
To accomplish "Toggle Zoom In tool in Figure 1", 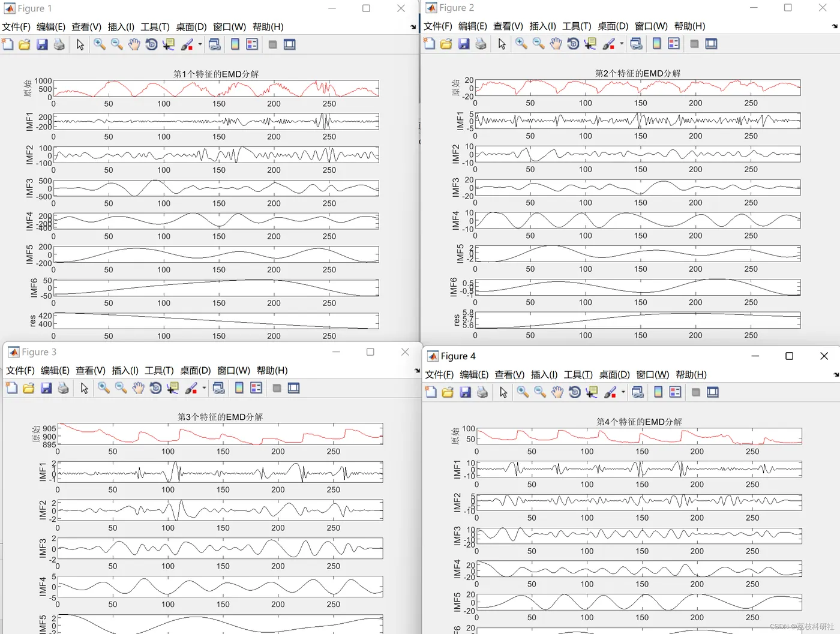I will coord(100,44).
